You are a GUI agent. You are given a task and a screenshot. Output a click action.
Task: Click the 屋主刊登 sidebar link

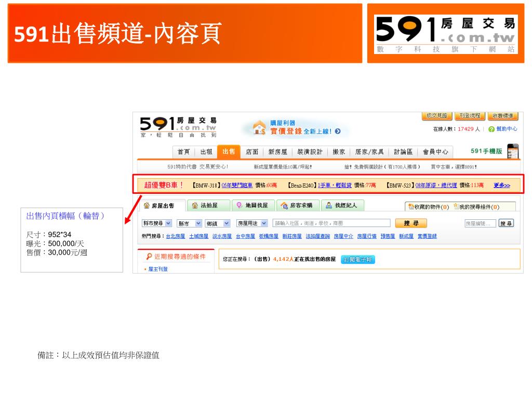point(158,269)
